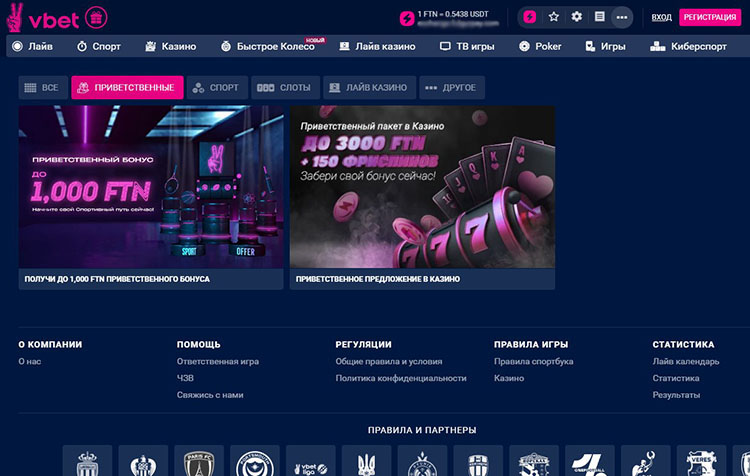Open settings via the gear icon
The image size is (750, 476).
coord(577,17)
